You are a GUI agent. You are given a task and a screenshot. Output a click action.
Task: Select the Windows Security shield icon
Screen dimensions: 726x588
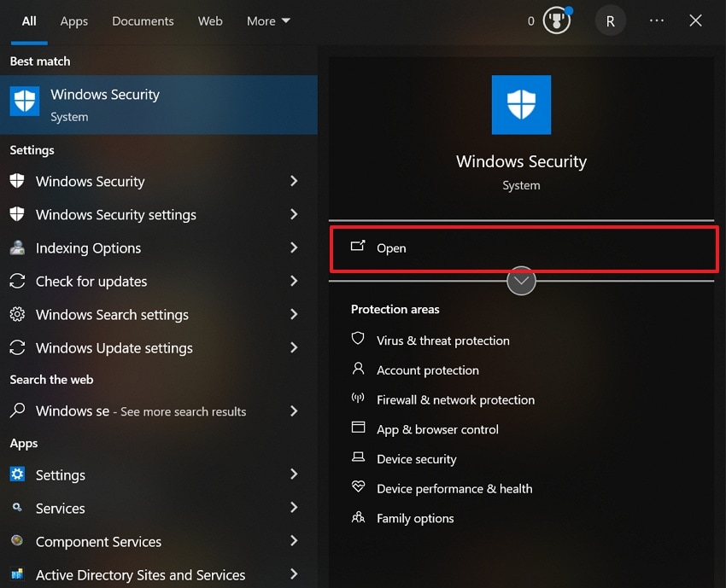click(521, 105)
